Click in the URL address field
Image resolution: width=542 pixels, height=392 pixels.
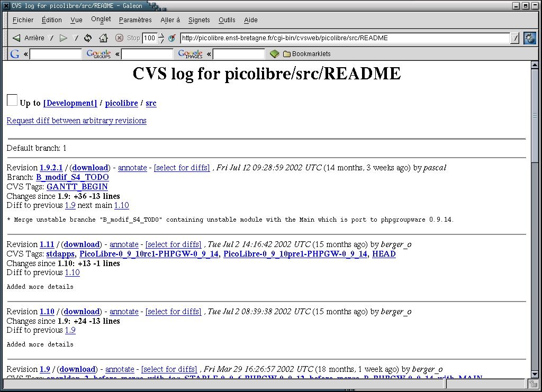point(344,38)
